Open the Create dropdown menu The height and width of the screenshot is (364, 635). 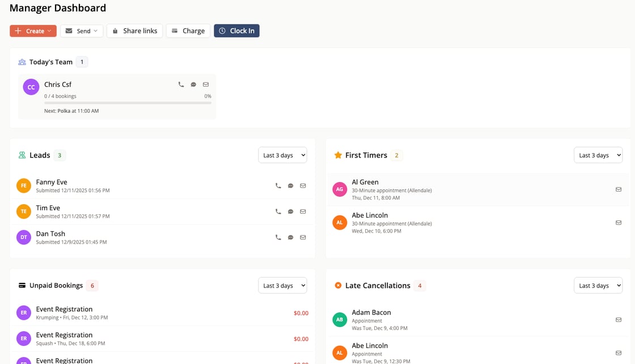33,31
